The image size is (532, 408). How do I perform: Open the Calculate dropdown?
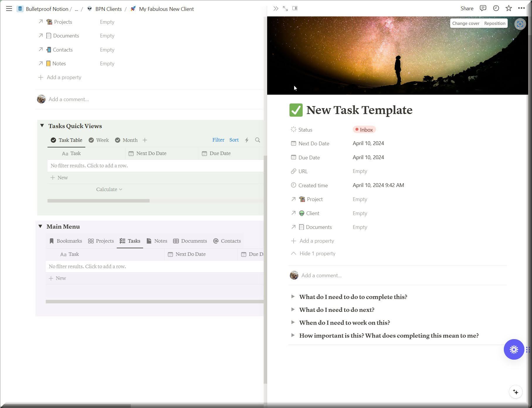(109, 189)
